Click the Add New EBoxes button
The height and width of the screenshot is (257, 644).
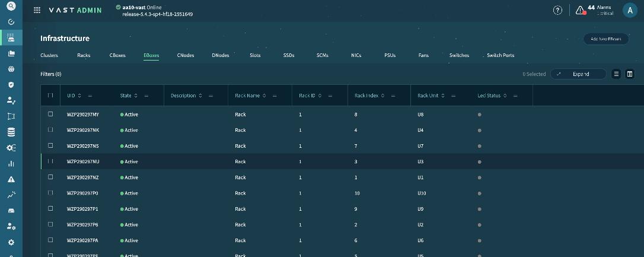606,39
